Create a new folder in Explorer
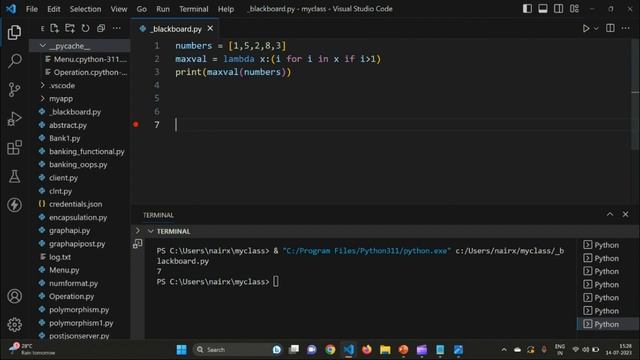 [70, 28]
